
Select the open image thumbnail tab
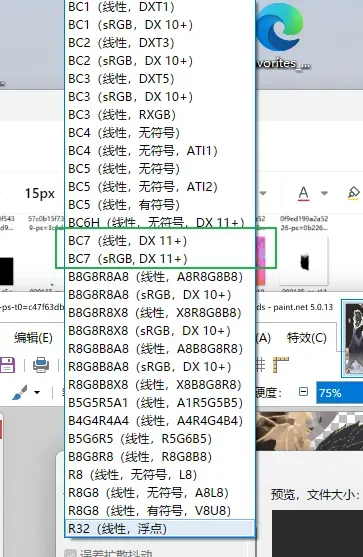353,338
